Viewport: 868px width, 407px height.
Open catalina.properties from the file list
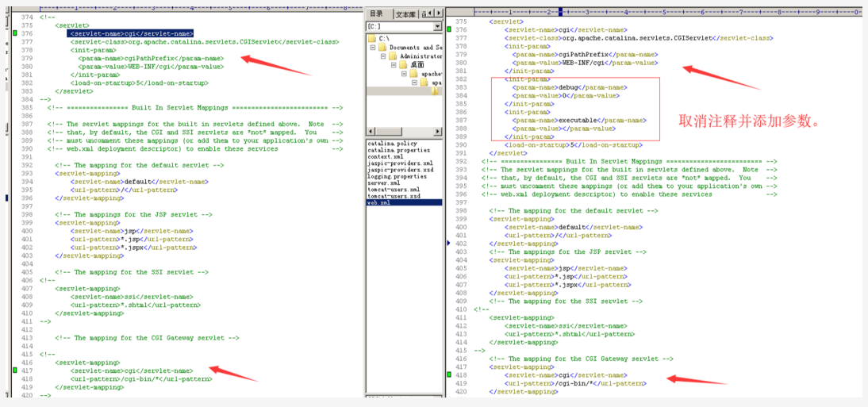(398, 150)
